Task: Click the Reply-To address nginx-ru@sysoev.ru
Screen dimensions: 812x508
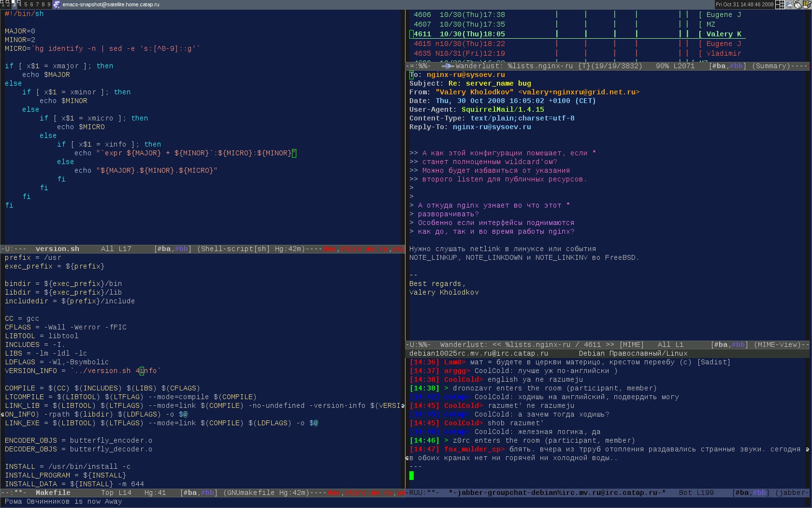Action: (492, 127)
